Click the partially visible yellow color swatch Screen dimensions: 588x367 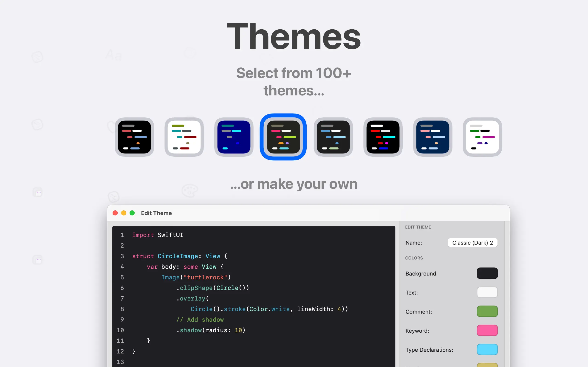point(487,365)
